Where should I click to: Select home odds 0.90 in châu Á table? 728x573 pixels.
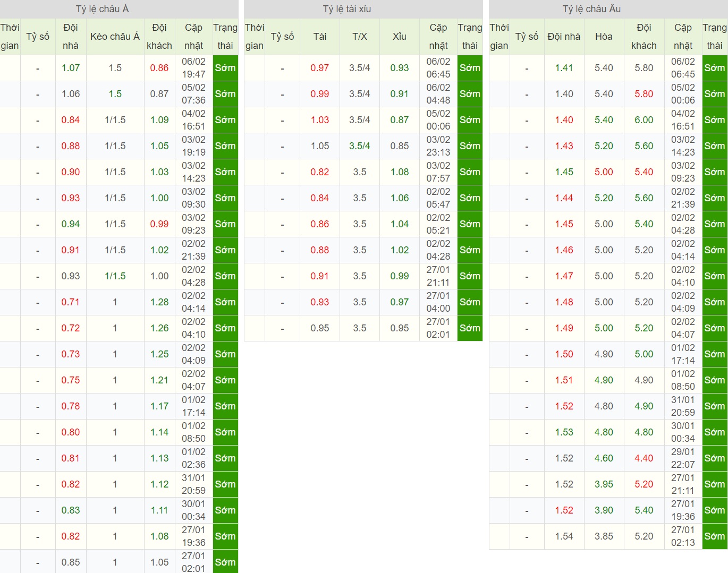tap(71, 172)
